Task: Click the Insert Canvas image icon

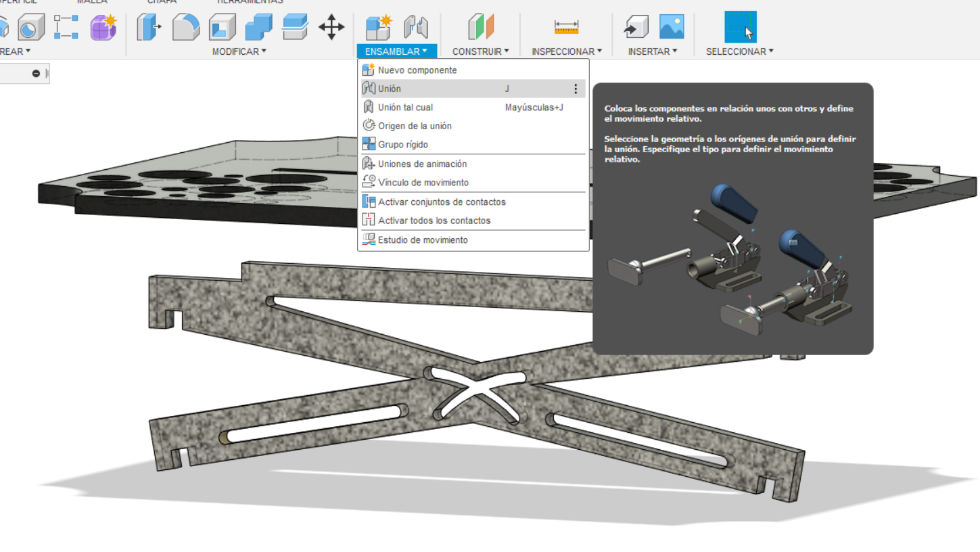Action: coord(672,27)
